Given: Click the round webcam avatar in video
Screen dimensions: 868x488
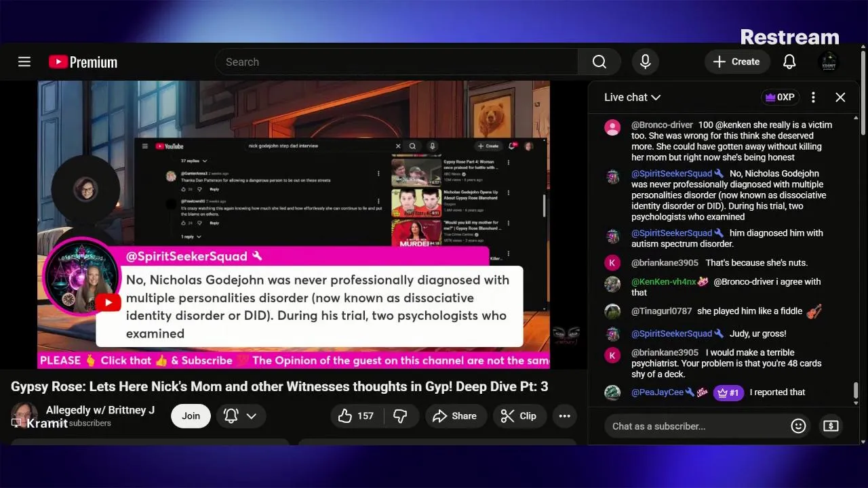Looking at the screenshot, I should (85, 189).
